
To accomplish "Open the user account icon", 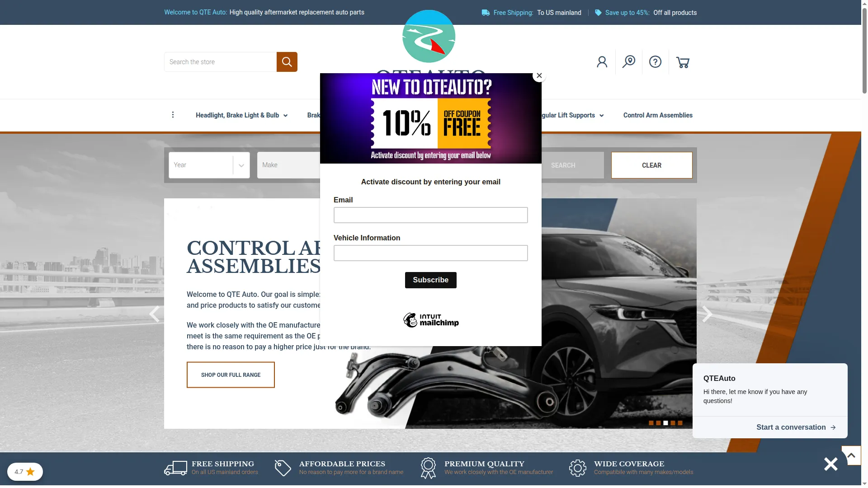I will coord(602,62).
